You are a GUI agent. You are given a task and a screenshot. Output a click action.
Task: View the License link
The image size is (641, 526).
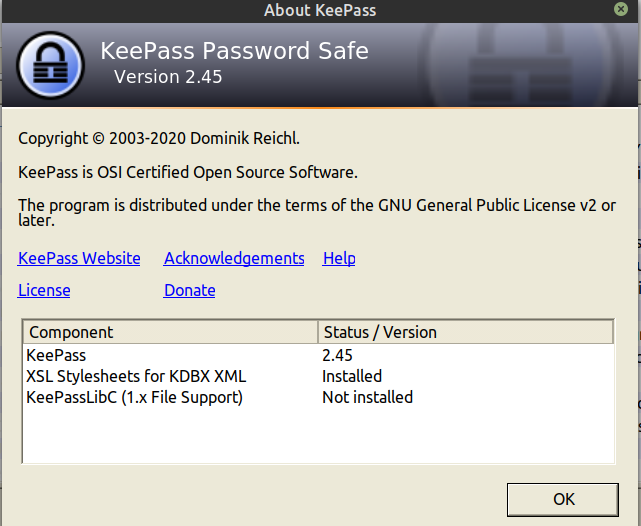[44, 290]
